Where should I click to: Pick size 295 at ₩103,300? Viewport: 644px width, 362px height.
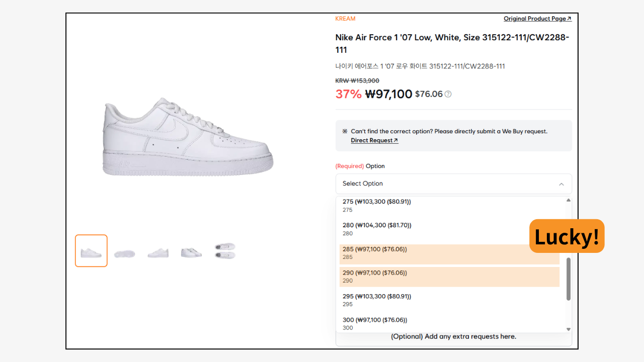(449, 300)
